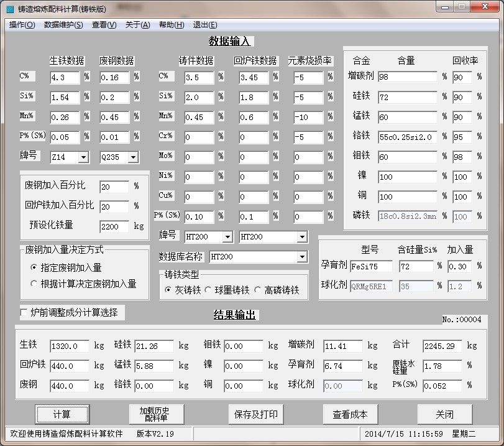The width and height of the screenshot is (504, 446).
Task: Open the 数据库名称 HT200 dropdown
Action: (x=302, y=256)
